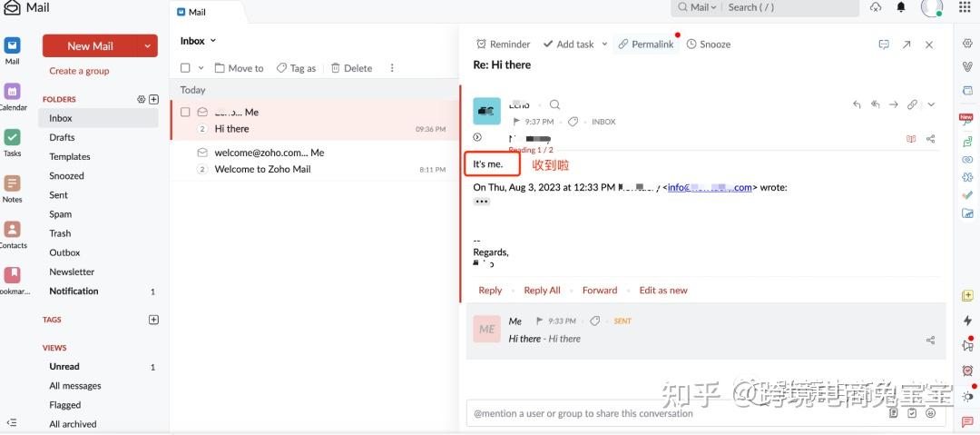Select the Drafts folder

pyautogui.click(x=62, y=137)
